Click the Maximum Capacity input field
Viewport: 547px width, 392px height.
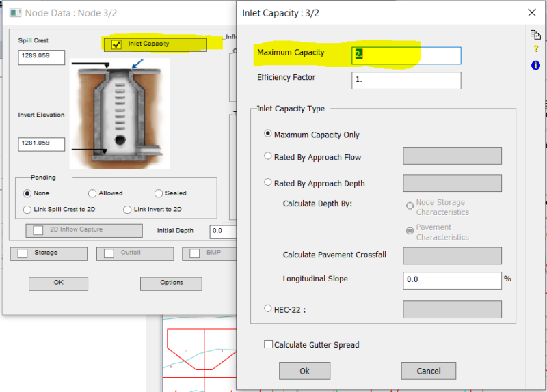pyautogui.click(x=406, y=55)
